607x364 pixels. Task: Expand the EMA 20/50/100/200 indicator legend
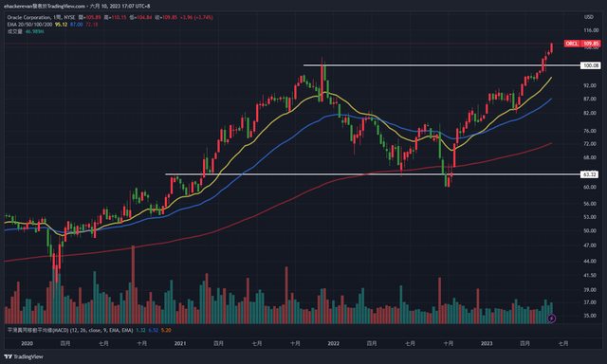pyautogui.click(x=29, y=25)
